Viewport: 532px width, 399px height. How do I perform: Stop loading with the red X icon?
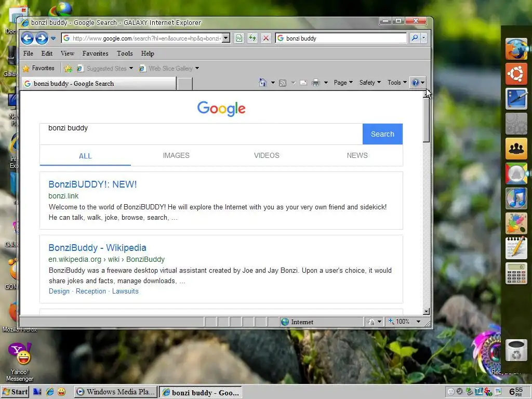(265, 38)
